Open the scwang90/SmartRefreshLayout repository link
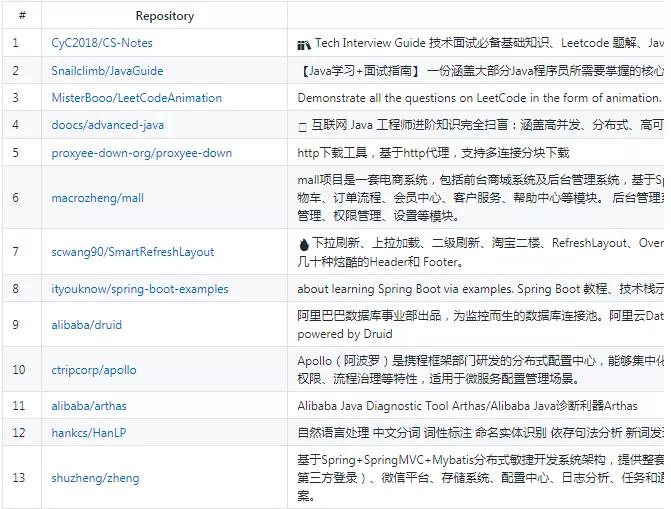Viewport: 671px width, 509px height. pos(133,252)
